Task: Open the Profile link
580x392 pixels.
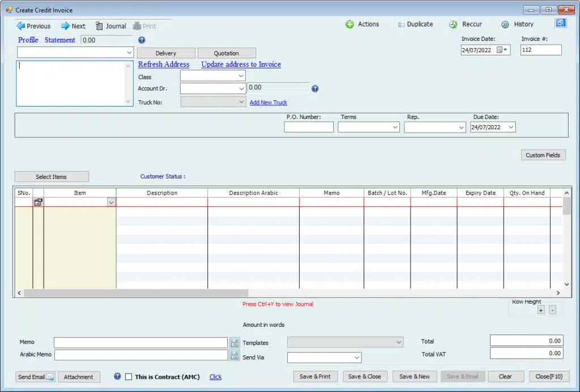Action: click(x=28, y=40)
